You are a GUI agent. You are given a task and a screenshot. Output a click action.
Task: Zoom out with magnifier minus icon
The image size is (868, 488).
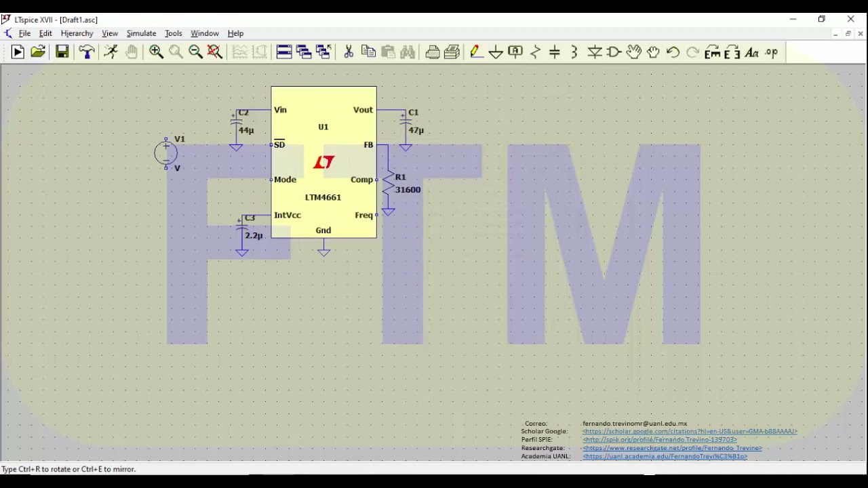pyautogui.click(x=195, y=52)
